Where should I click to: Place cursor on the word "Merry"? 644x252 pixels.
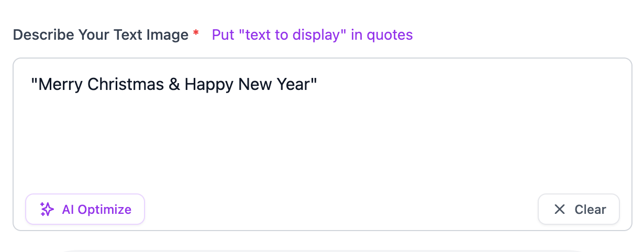point(61,85)
